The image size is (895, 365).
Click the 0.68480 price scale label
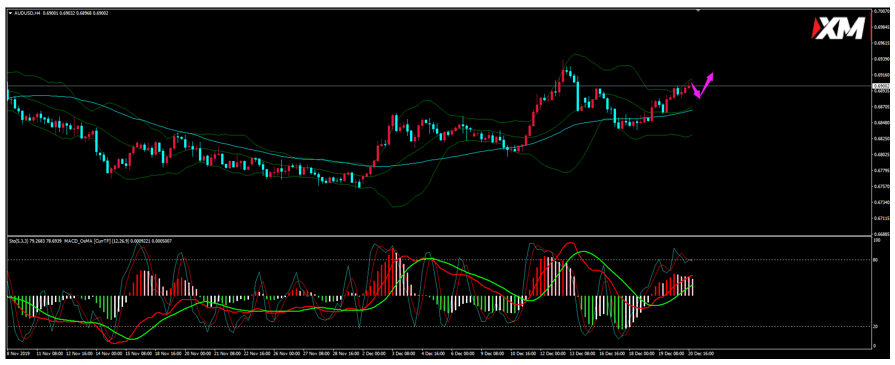click(x=881, y=122)
